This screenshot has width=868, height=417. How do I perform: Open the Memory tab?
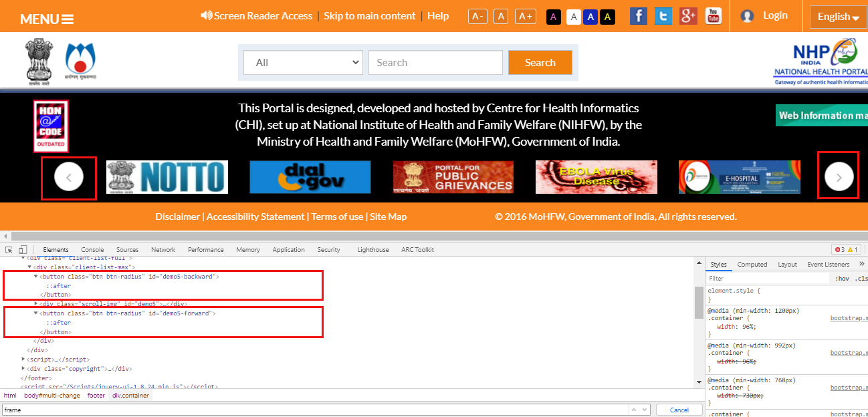(x=248, y=249)
